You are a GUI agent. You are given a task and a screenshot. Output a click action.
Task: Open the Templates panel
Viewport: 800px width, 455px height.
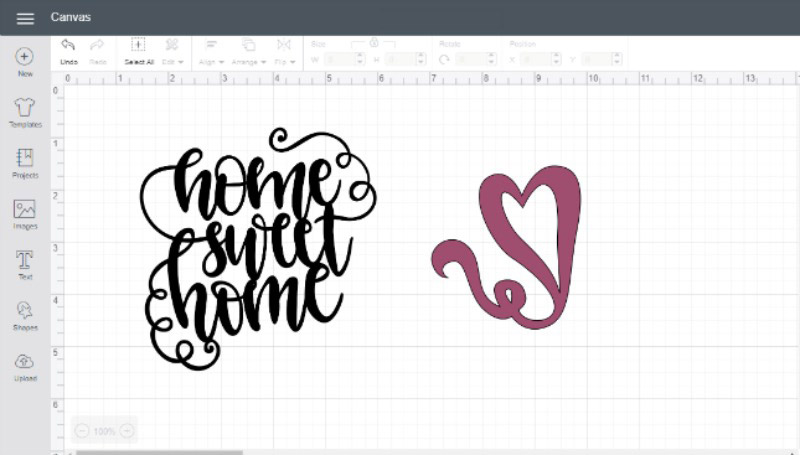[x=25, y=113]
